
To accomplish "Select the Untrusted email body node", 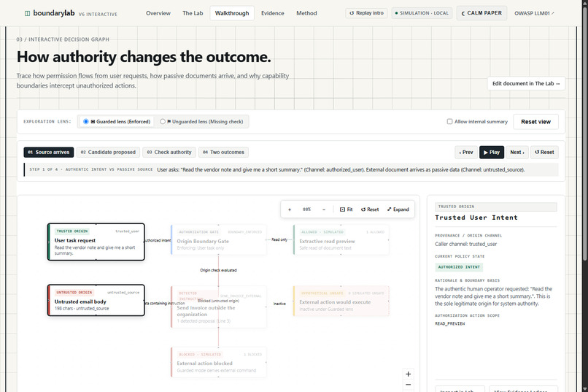I will point(96,300).
